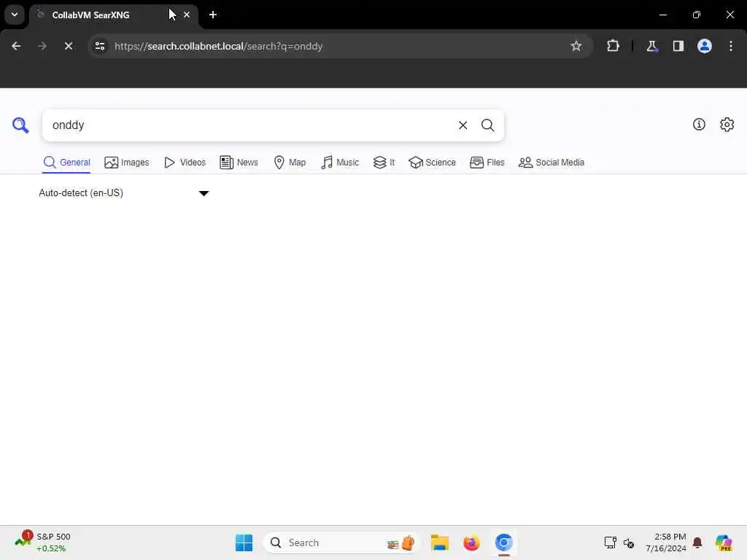The image size is (747, 560).
Task: Switch to the Videos tab
Action: [x=185, y=163]
